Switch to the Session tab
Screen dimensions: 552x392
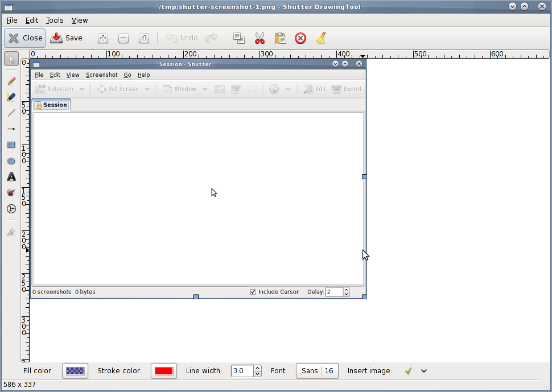pyautogui.click(x=51, y=105)
